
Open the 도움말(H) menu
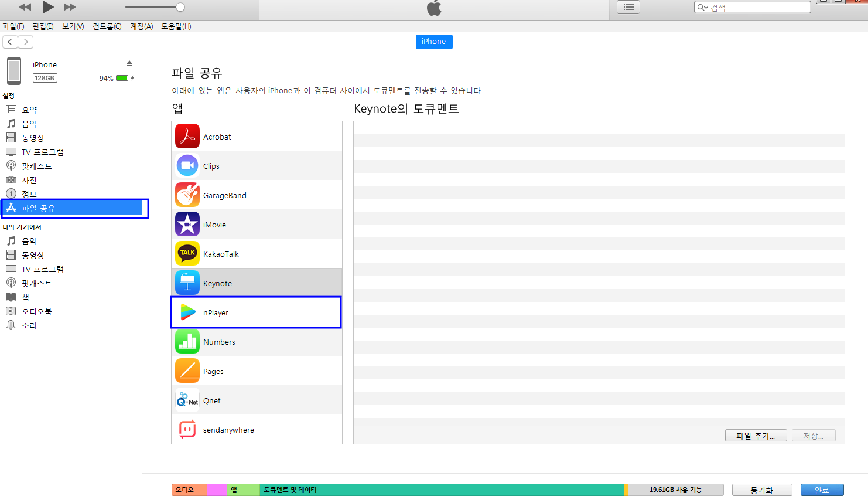tap(176, 26)
